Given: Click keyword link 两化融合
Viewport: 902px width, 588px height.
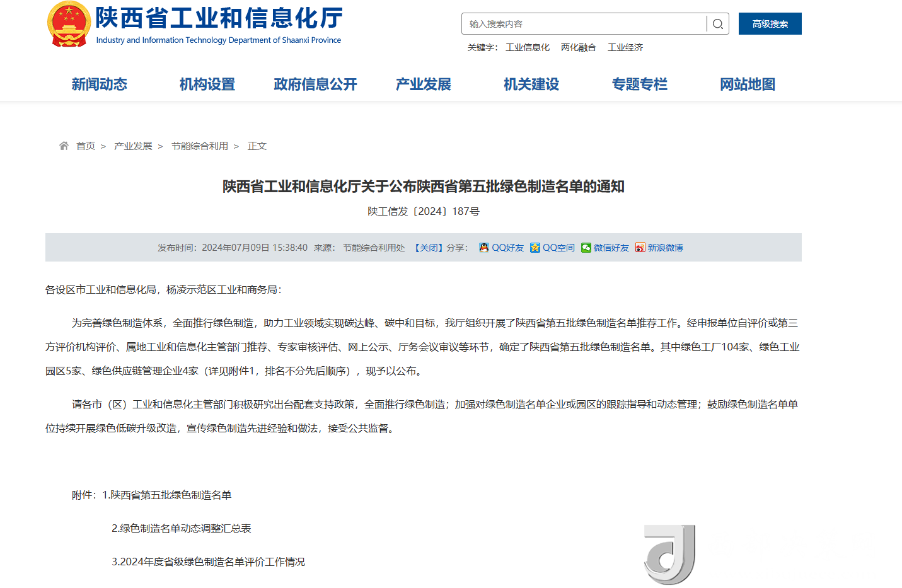Looking at the screenshot, I should click(579, 47).
